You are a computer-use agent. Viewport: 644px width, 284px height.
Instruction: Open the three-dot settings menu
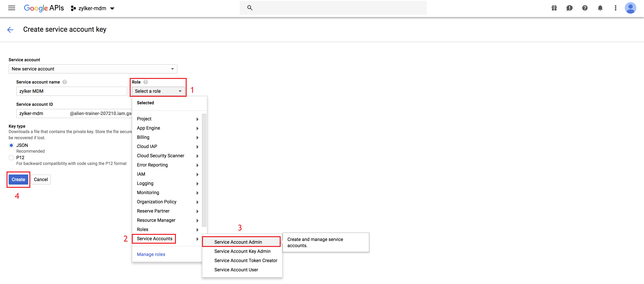(x=615, y=8)
